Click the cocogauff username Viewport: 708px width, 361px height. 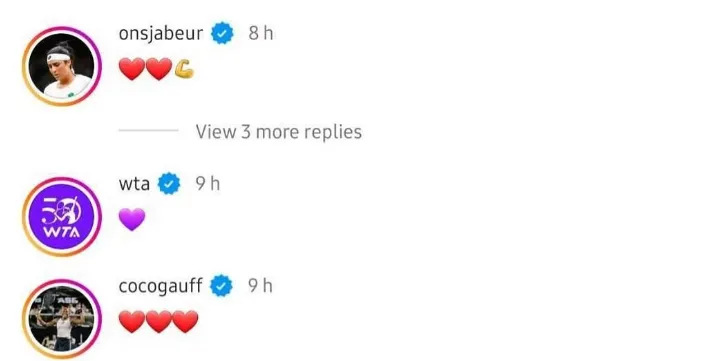click(x=160, y=286)
